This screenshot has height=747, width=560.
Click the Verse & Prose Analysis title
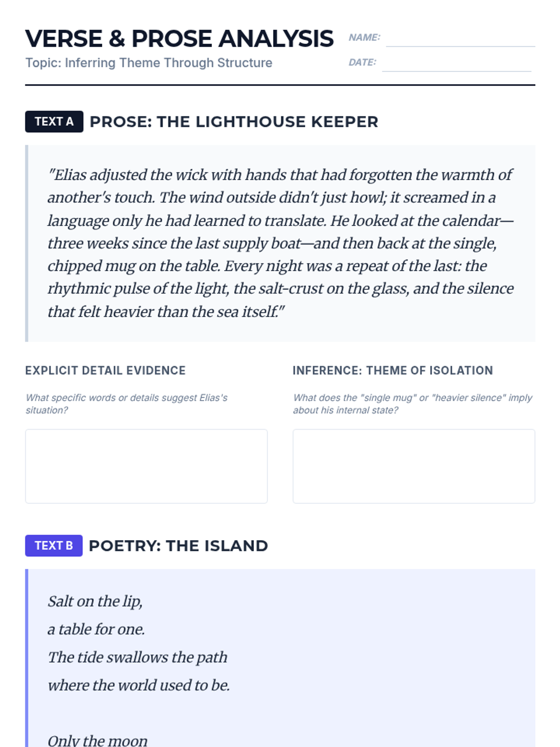179,39
